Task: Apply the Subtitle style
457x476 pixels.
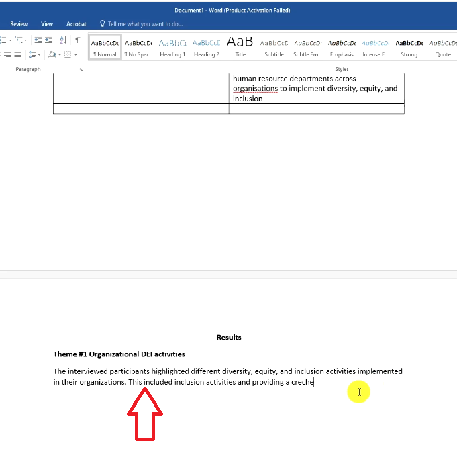Action: 274,47
